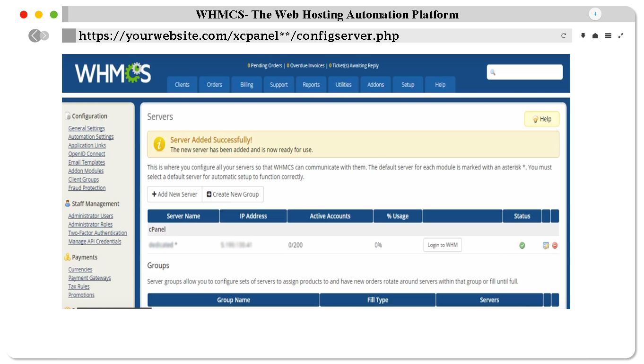Click the % Usage column header
This screenshot has width=644, height=364.
(398, 216)
